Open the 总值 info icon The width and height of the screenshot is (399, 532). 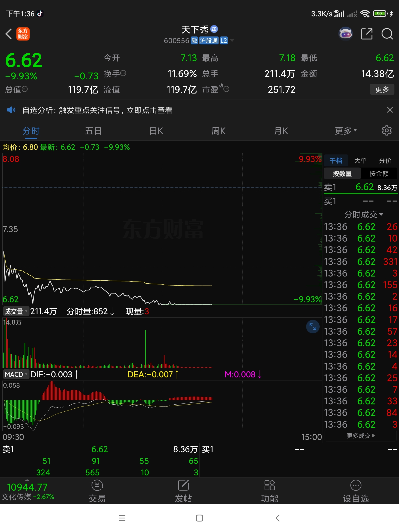[25, 89]
